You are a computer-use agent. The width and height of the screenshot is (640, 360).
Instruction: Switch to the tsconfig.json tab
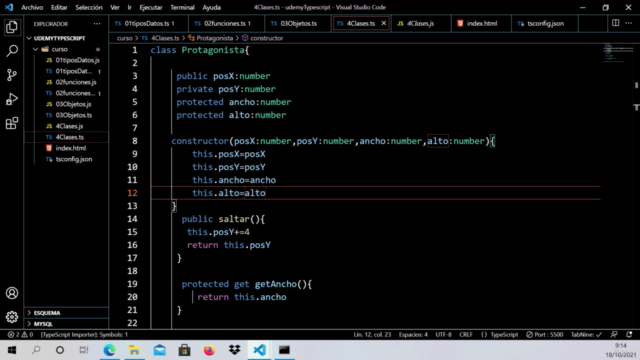coord(545,23)
